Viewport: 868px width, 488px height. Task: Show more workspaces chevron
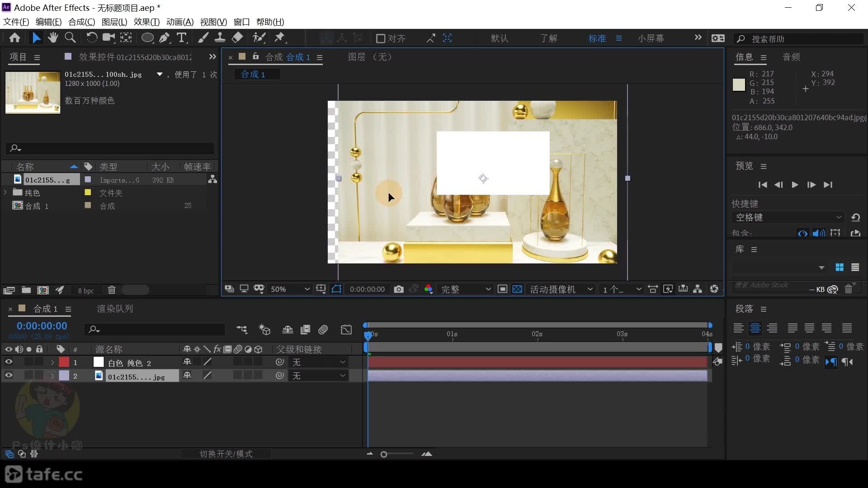[698, 38]
